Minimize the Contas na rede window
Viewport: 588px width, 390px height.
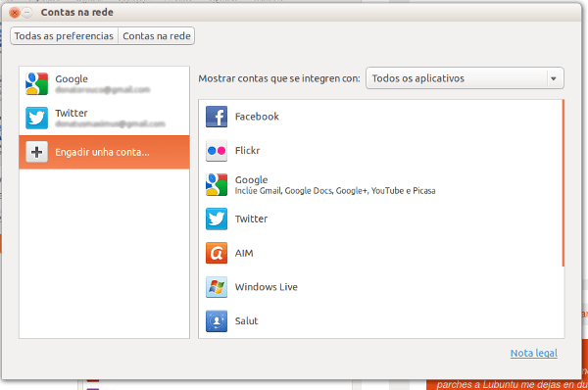tap(27, 13)
